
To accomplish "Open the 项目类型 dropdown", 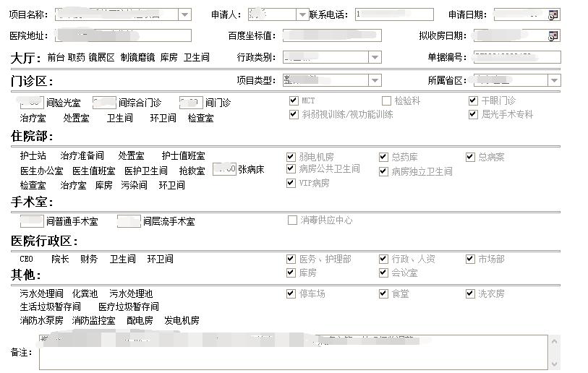I will pos(375,80).
